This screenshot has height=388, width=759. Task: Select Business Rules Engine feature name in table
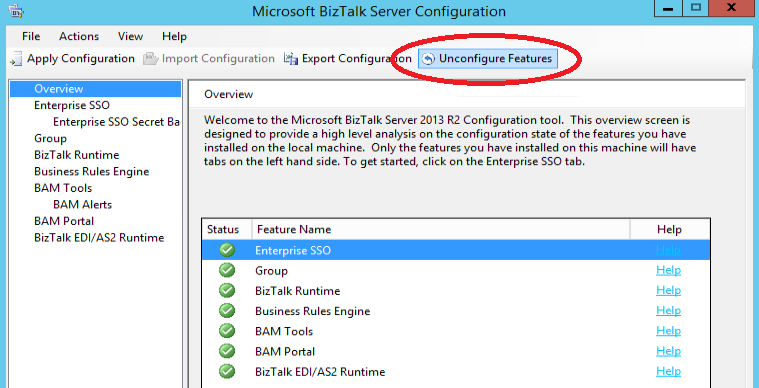tap(313, 311)
